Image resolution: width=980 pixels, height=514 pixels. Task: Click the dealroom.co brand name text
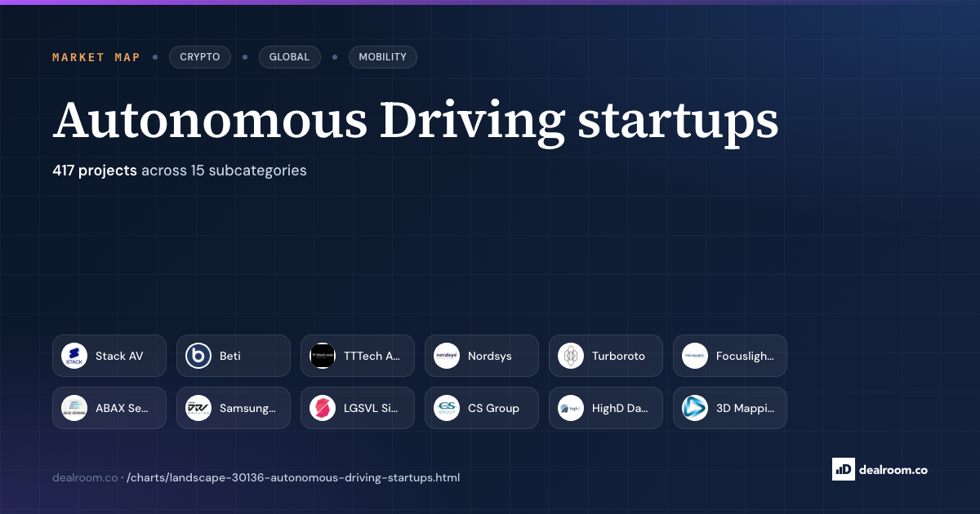pyautogui.click(x=893, y=469)
